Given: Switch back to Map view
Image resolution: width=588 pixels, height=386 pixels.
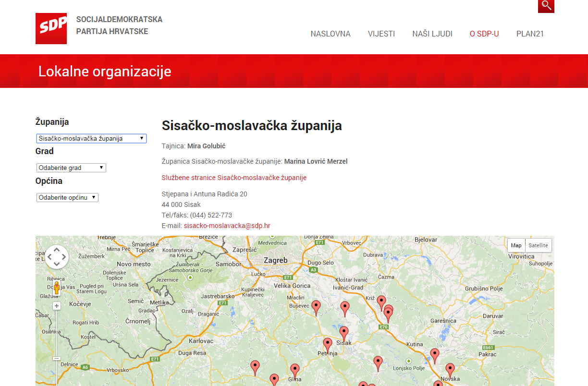Looking at the screenshot, I should [516, 245].
